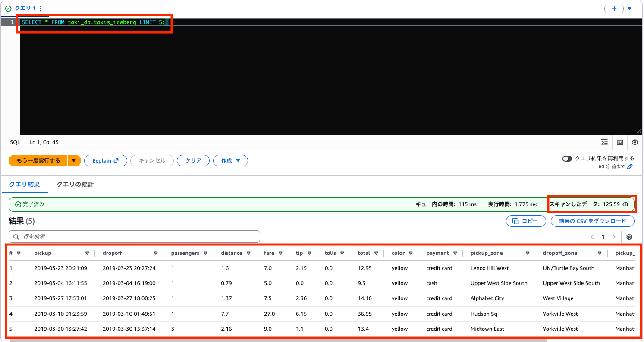Sort by the pickup column arrow

(x=87, y=253)
